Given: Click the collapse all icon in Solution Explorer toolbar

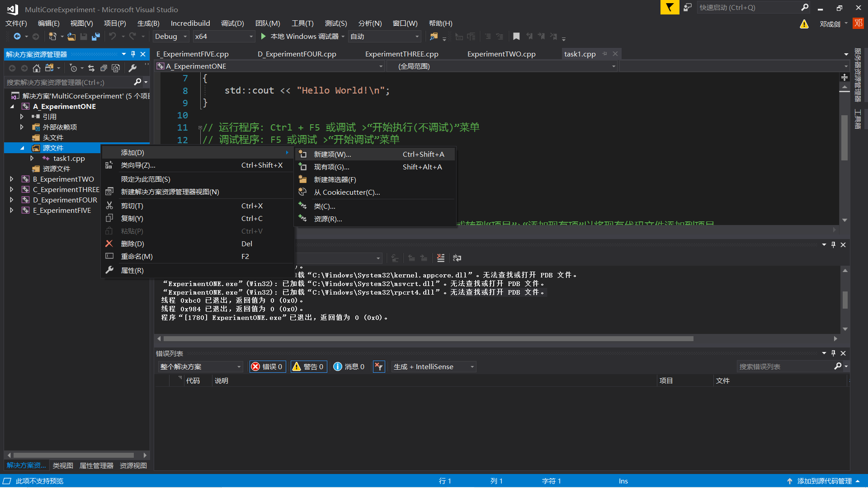Looking at the screenshot, I should click(104, 68).
